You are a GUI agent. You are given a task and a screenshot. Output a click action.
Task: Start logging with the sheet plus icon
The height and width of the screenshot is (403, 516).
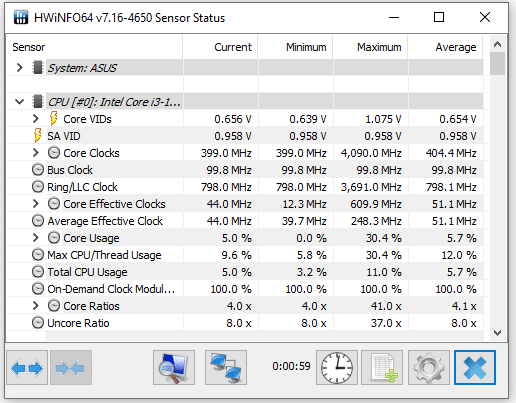(x=382, y=368)
